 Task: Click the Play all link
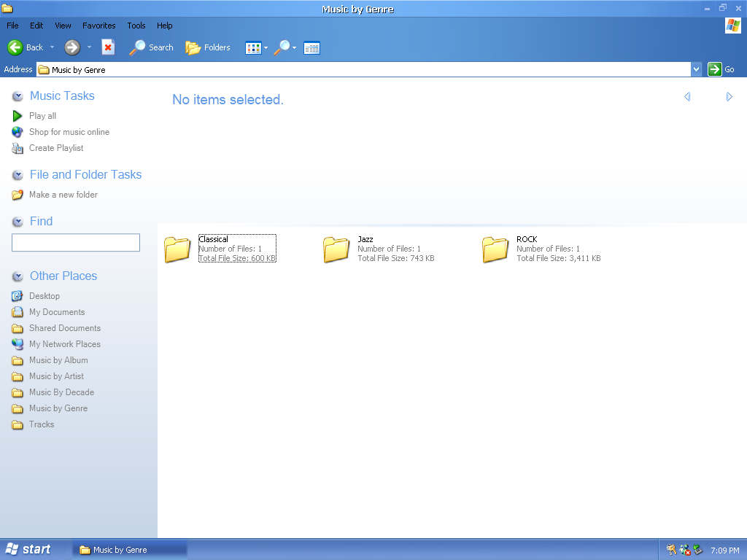42,116
